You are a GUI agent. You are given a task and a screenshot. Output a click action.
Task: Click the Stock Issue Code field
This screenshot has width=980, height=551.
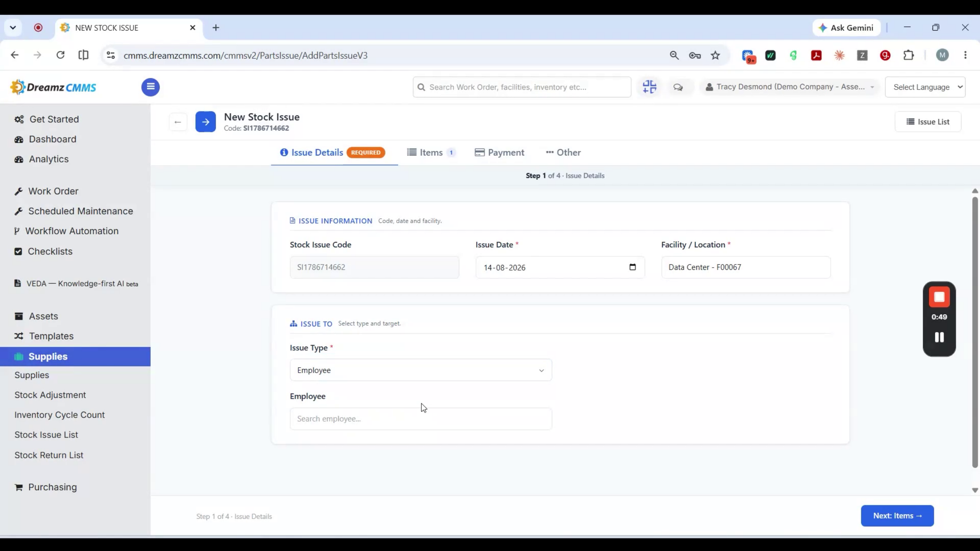(x=374, y=267)
